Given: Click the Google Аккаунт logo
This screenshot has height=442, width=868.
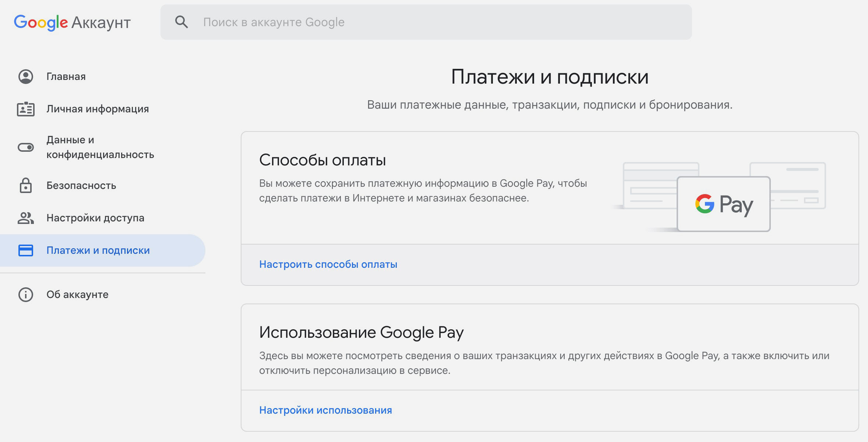Looking at the screenshot, I should coord(72,22).
